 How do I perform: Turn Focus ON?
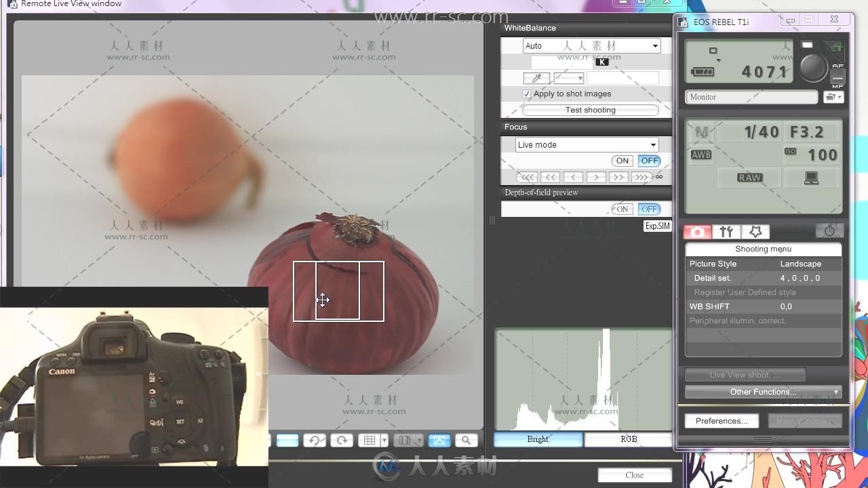coord(623,161)
